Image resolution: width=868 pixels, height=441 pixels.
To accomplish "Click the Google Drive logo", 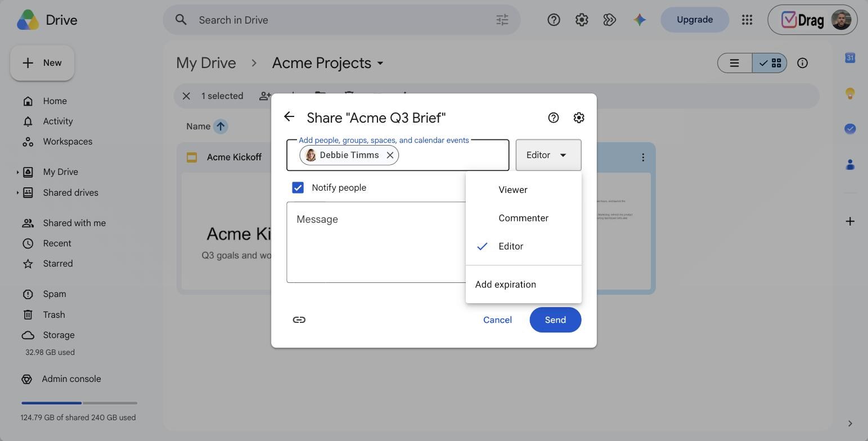I will pyautogui.click(x=28, y=20).
